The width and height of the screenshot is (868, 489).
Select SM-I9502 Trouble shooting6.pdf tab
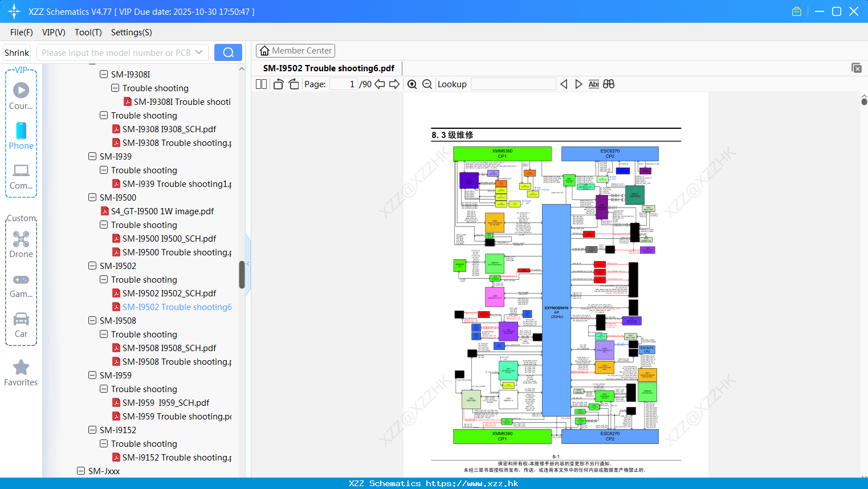pyautogui.click(x=329, y=68)
